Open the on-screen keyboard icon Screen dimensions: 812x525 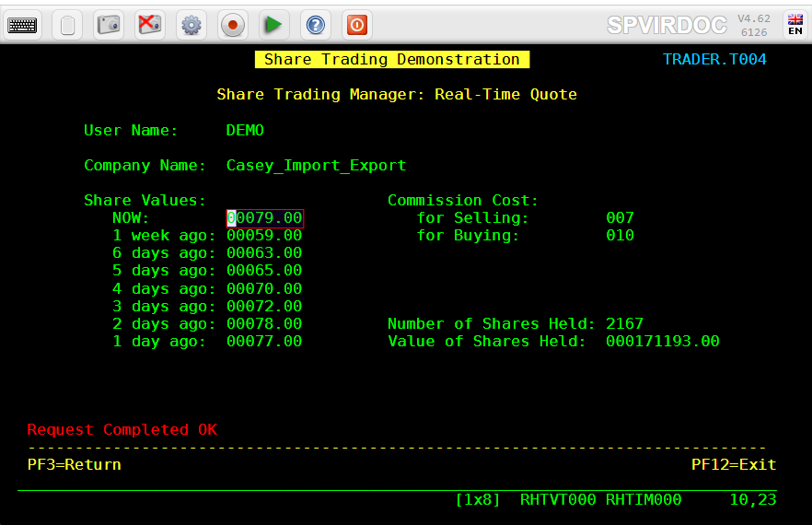[22, 25]
